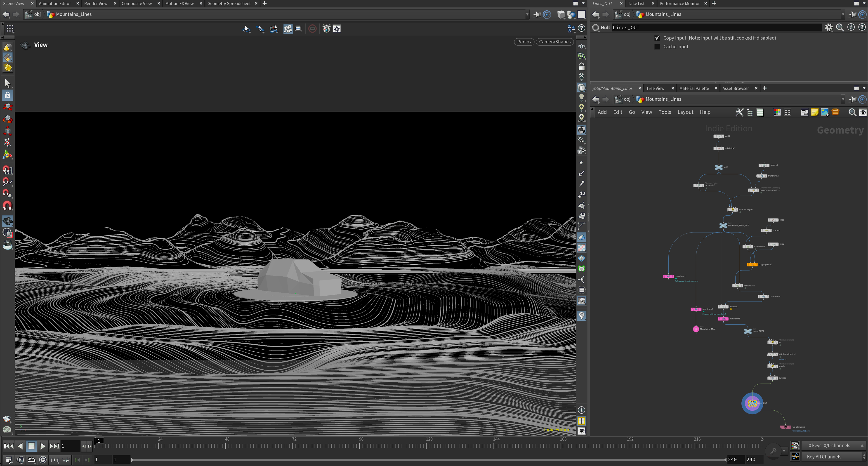Open the Layout menu in network editor

[x=685, y=112]
